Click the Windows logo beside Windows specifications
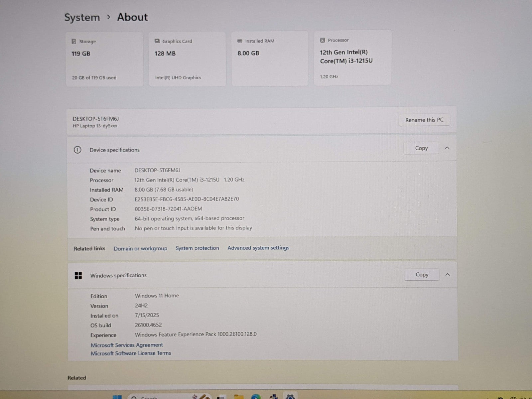 pos(78,276)
